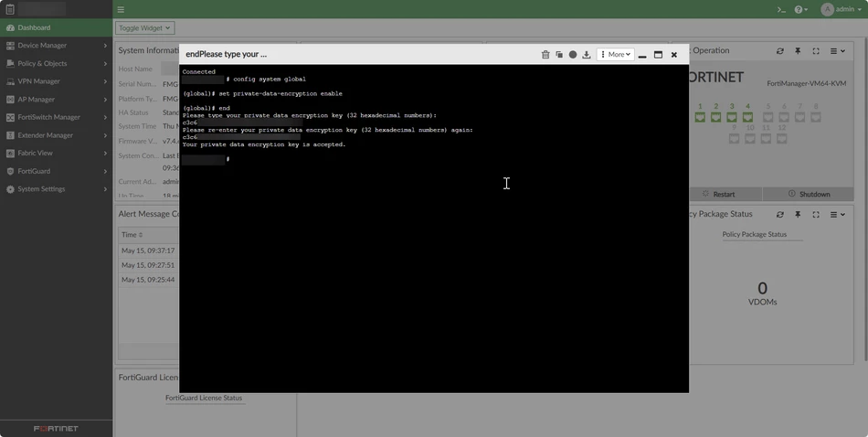Expand Unit Operation widget to fullscreen
The width and height of the screenshot is (868, 437).
[815, 51]
